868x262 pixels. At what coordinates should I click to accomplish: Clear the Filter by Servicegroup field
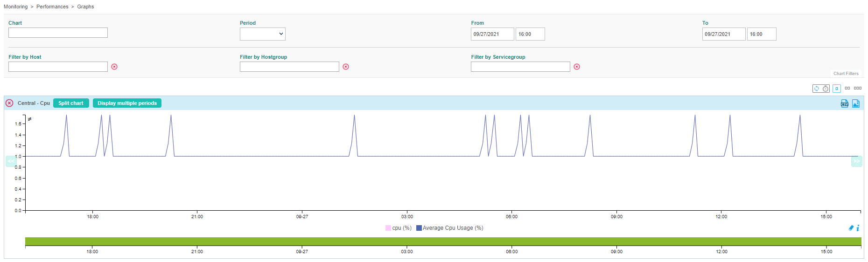click(577, 67)
